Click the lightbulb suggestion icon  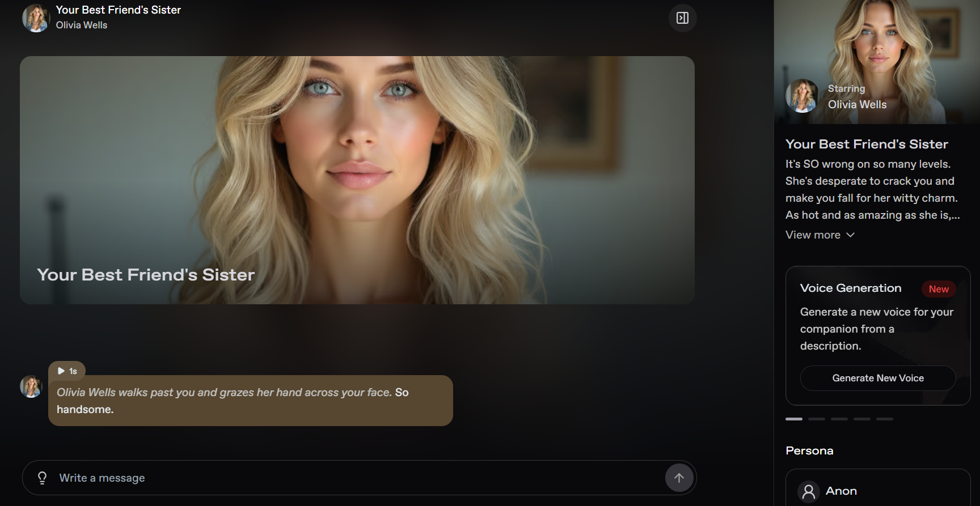click(42, 478)
